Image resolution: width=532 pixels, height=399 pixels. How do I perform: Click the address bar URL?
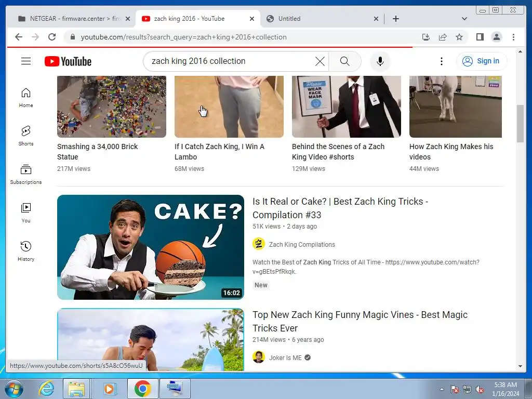click(183, 37)
